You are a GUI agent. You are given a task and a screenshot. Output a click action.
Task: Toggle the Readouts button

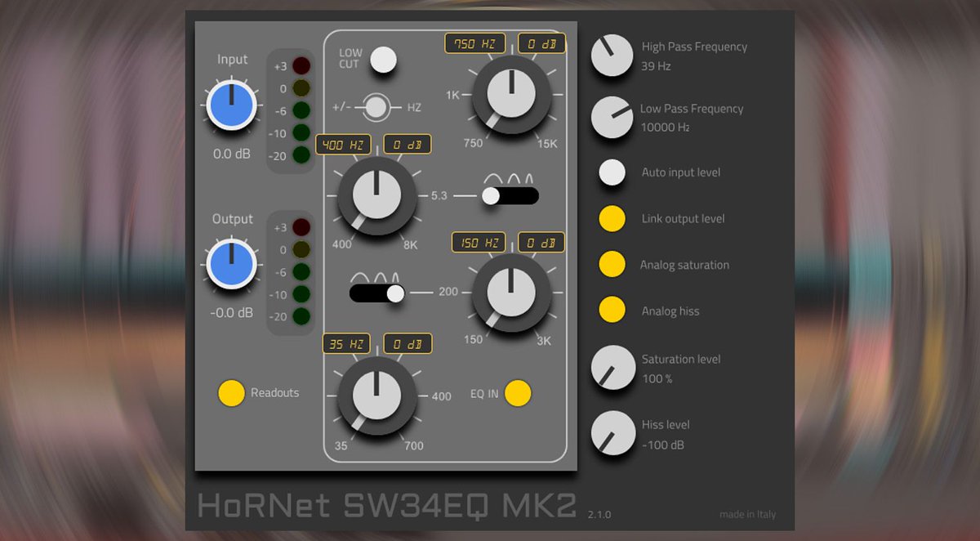(x=231, y=393)
